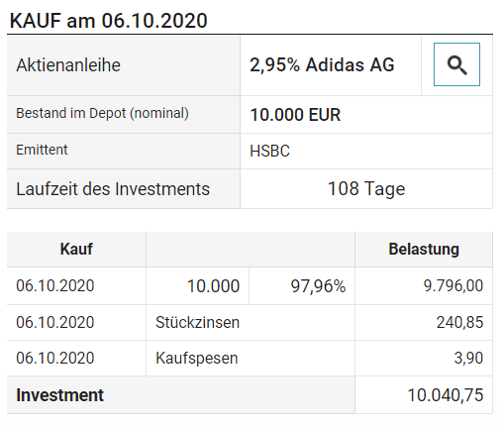Click the 240,85 accrued interest amount
504x426 pixels.
(x=459, y=322)
